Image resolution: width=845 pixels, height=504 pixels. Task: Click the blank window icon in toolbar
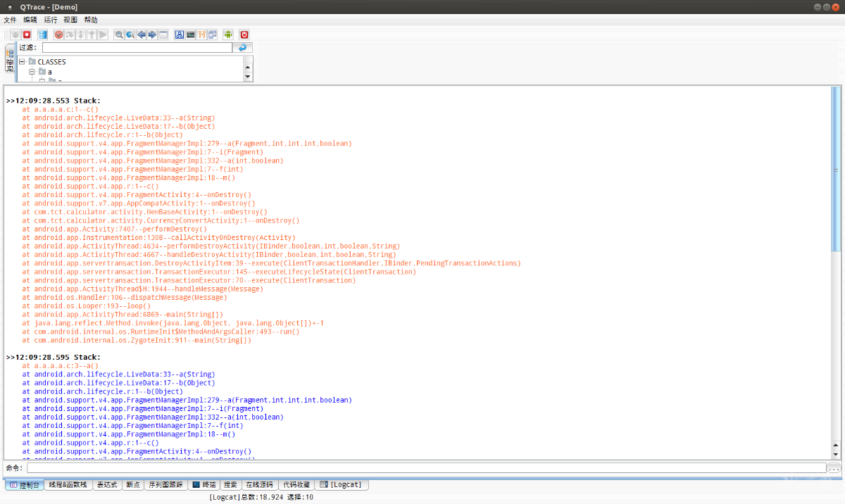point(163,34)
